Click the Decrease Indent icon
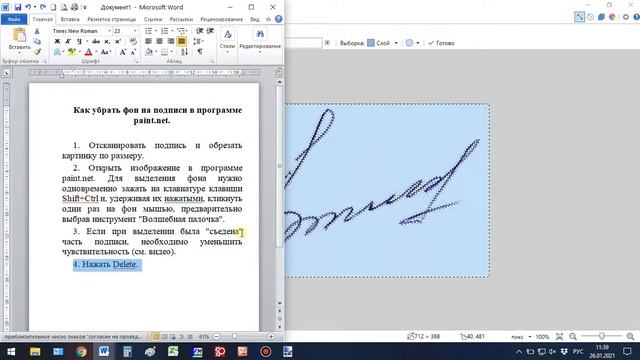The height and width of the screenshot is (360, 640). (200, 31)
